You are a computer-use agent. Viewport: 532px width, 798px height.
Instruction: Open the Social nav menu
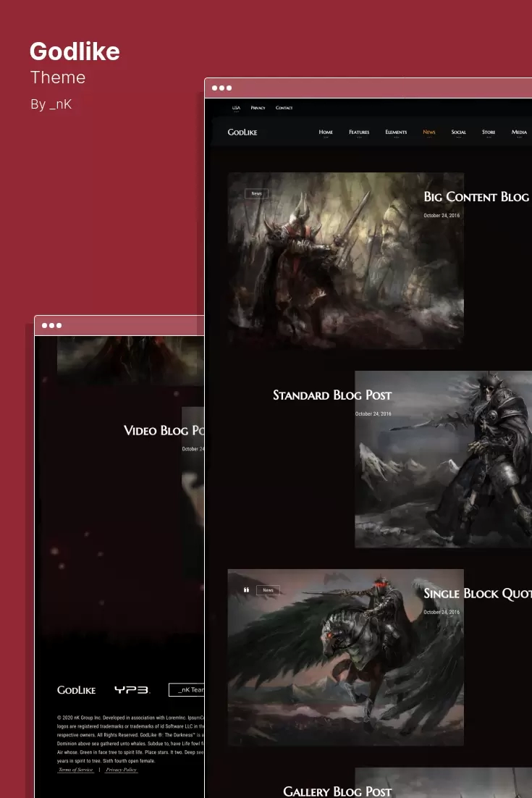pyautogui.click(x=458, y=132)
